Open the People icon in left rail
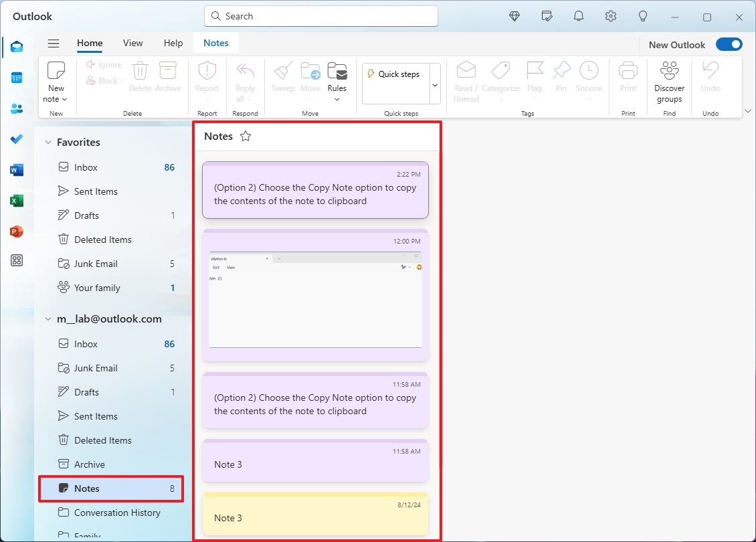This screenshot has height=542, width=756. pos(17,108)
